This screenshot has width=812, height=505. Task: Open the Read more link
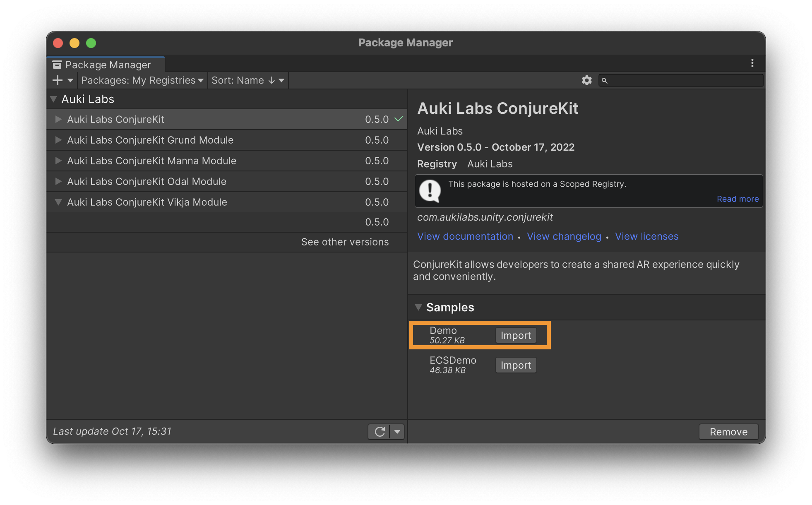738,199
